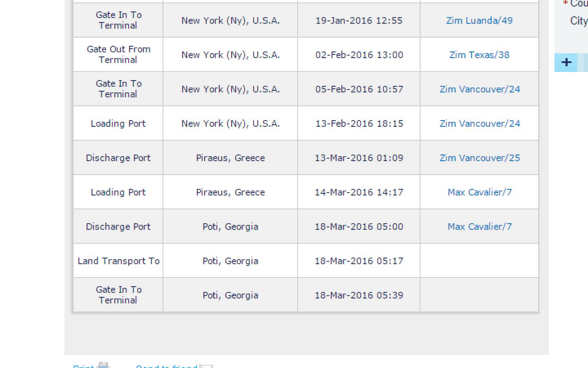
Task: Click Poti, Georgia in Land Transport row
Action: pyautogui.click(x=230, y=261)
